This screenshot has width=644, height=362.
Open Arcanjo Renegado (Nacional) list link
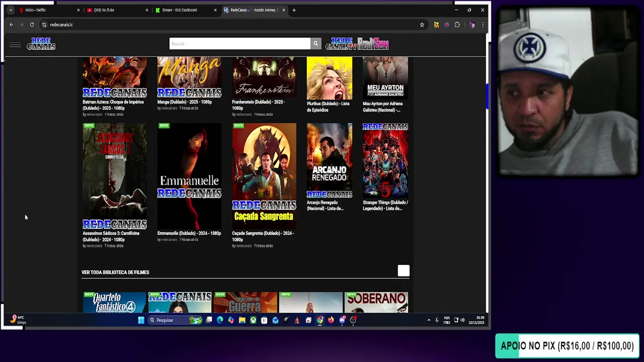point(326,205)
